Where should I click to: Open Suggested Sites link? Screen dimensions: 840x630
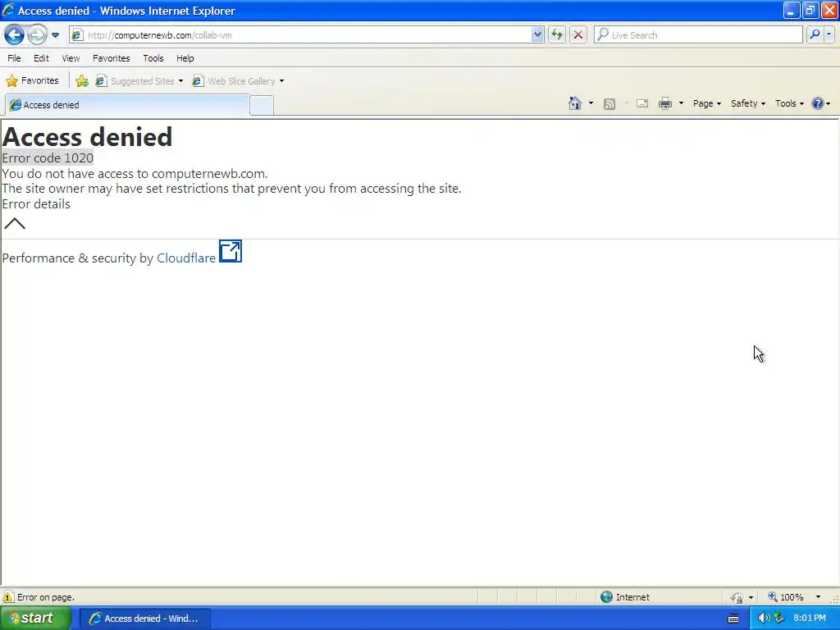point(139,81)
